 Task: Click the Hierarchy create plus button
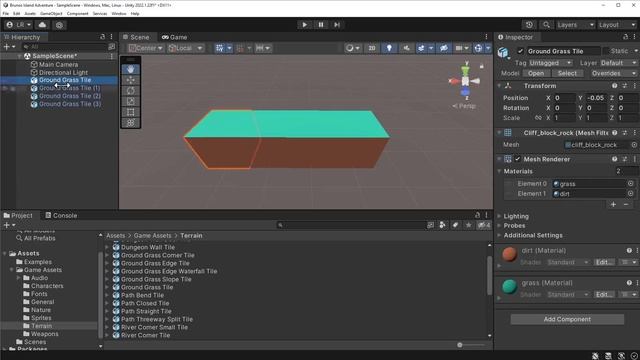(x=6, y=47)
